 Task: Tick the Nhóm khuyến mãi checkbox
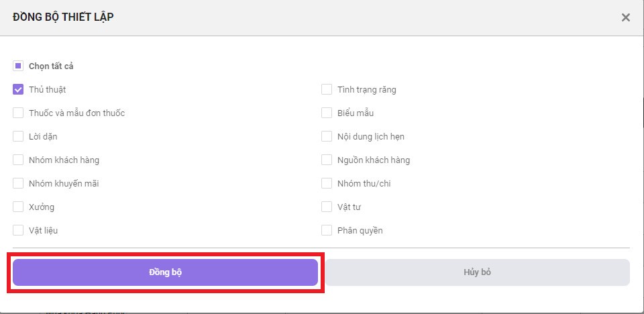(18, 183)
